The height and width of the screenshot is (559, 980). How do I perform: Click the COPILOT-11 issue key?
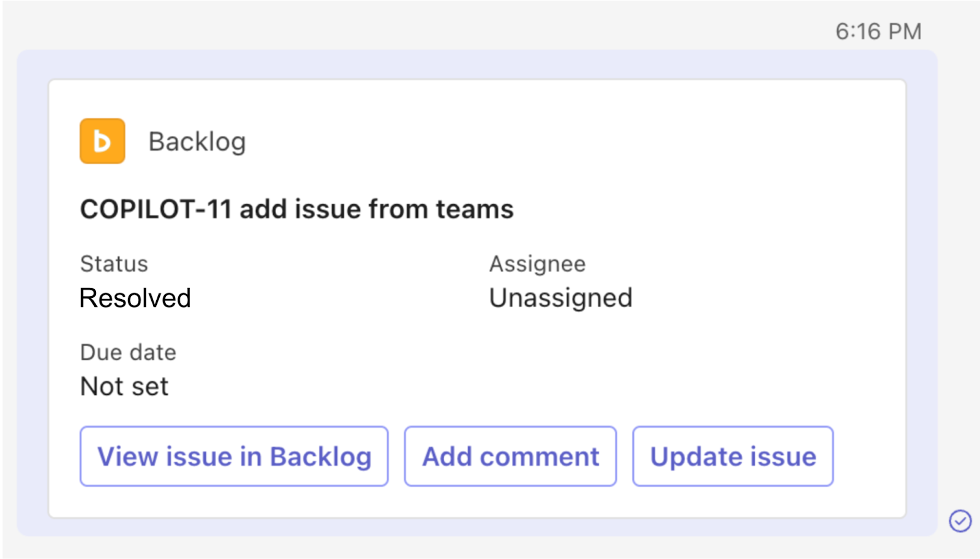(156, 210)
